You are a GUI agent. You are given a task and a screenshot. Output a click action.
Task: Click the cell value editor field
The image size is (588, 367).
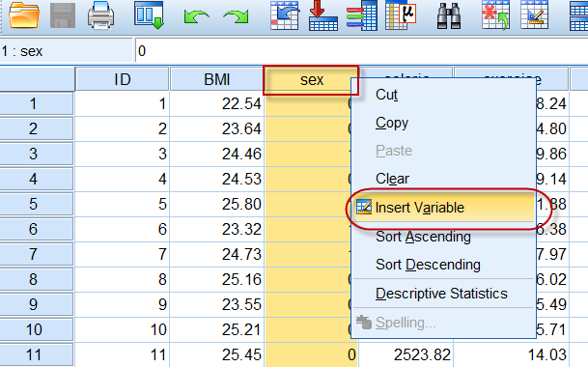(x=361, y=50)
